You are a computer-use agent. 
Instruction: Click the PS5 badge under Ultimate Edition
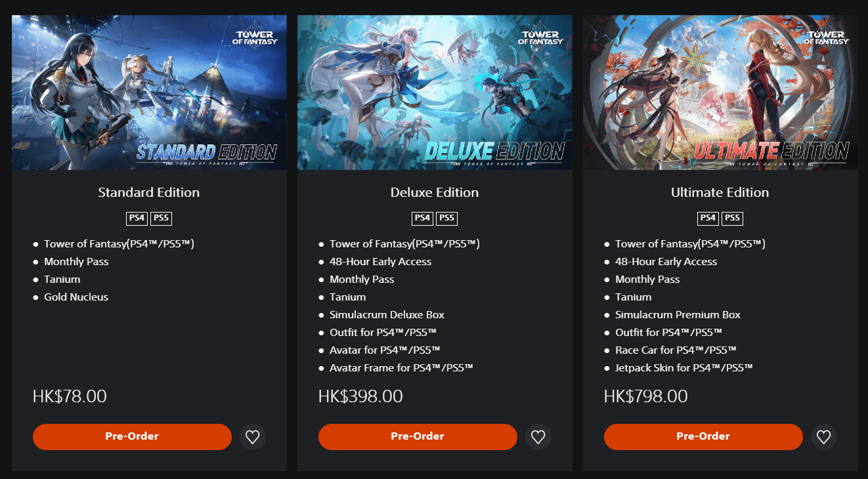click(733, 219)
